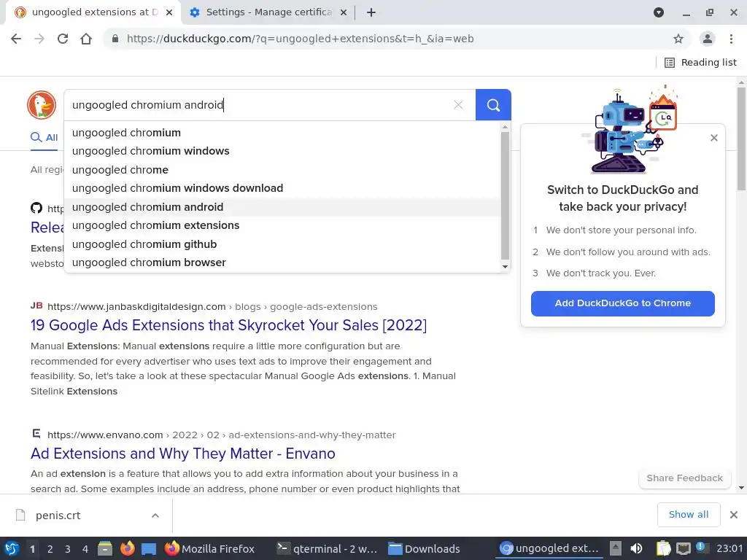This screenshot has width=747, height=560.
Task: Open the three-dot browser menu
Action: coord(731,39)
